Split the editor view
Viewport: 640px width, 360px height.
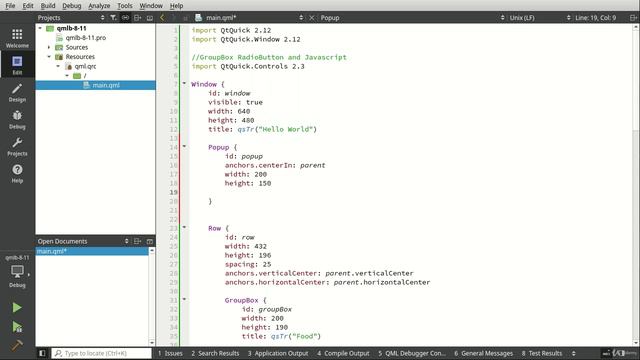click(x=633, y=18)
